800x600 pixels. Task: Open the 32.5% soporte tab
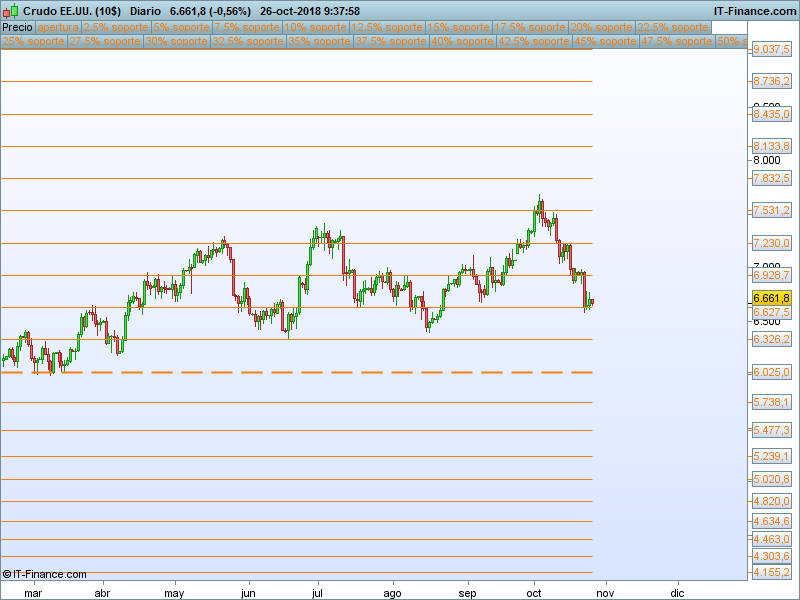pos(248,41)
